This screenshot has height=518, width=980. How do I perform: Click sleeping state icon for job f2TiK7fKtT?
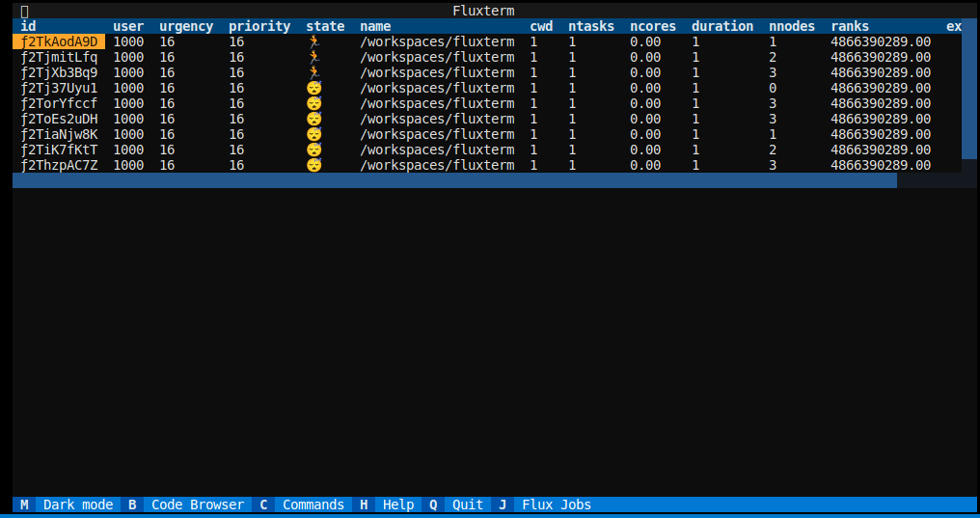click(x=313, y=150)
